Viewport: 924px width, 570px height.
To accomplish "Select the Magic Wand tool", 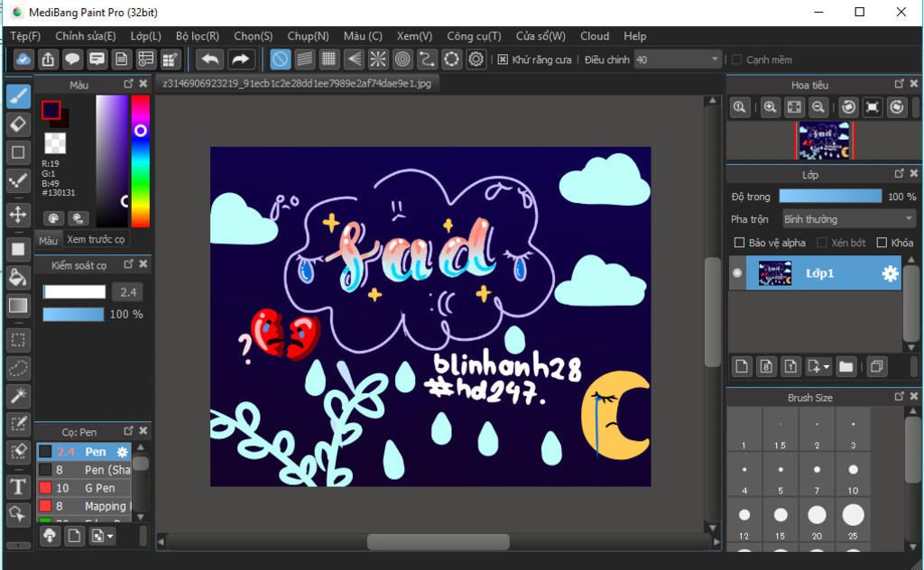I will 18,396.
